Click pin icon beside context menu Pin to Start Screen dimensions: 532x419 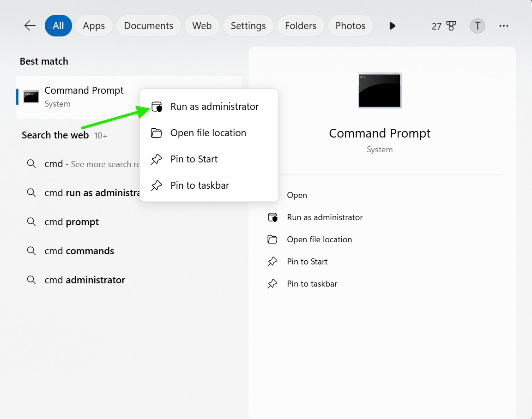coord(157,159)
